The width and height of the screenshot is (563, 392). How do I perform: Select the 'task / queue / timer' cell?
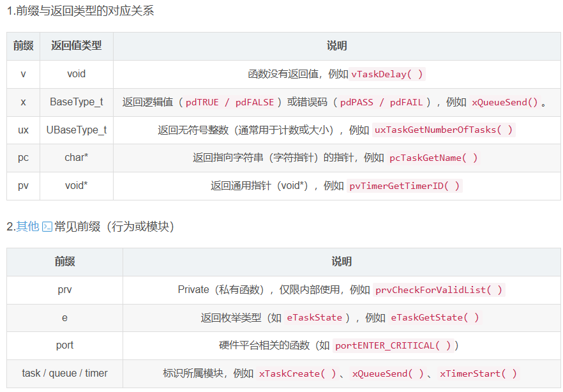[x=64, y=373]
